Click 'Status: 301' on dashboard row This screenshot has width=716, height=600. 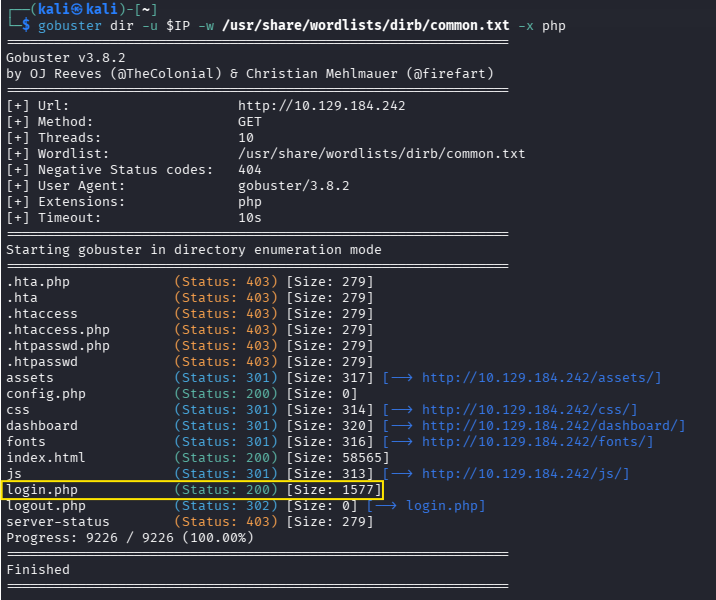(226, 426)
